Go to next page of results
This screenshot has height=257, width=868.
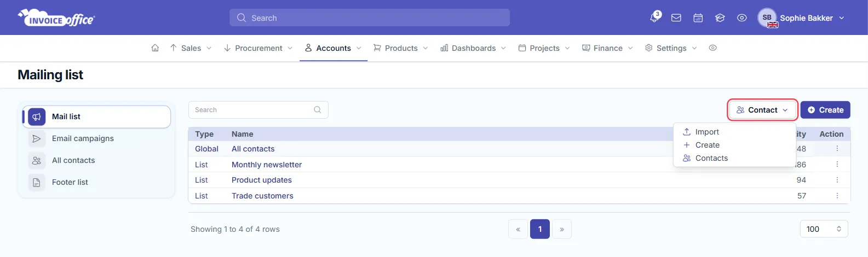pyautogui.click(x=562, y=229)
